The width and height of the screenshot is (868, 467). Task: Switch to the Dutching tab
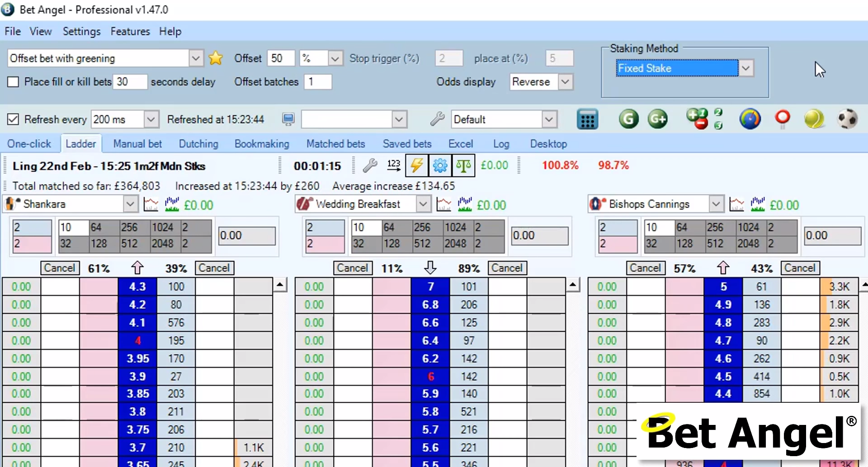coord(198,144)
